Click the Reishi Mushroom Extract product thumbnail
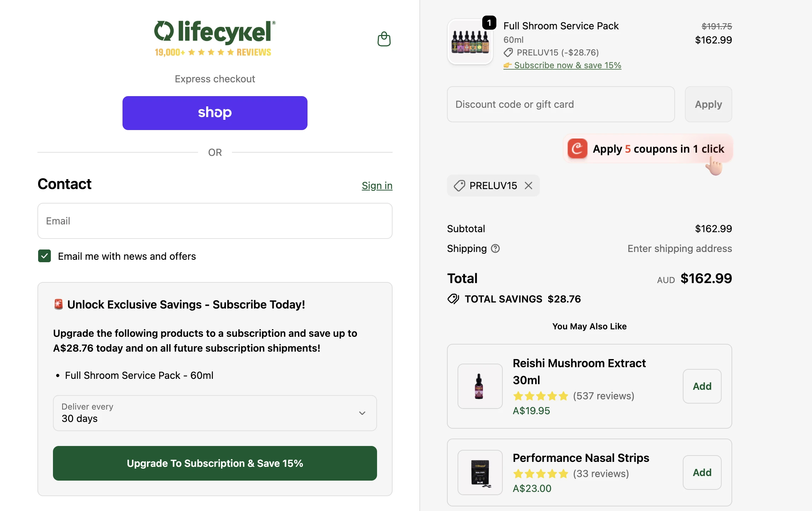 point(480,386)
